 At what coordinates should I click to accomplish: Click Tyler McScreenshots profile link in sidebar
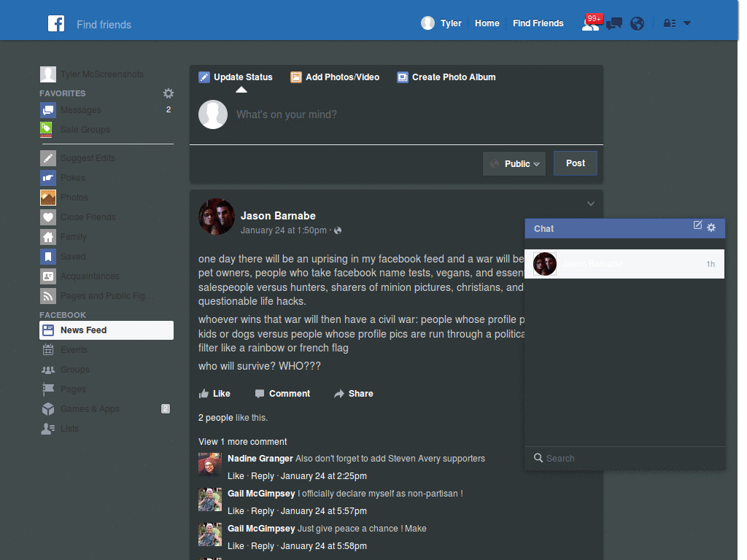tap(92, 74)
